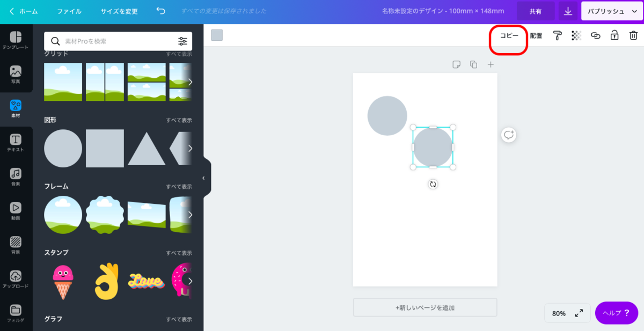
Task: Click the rotate handle below the selected circle
Action: click(433, 185)
